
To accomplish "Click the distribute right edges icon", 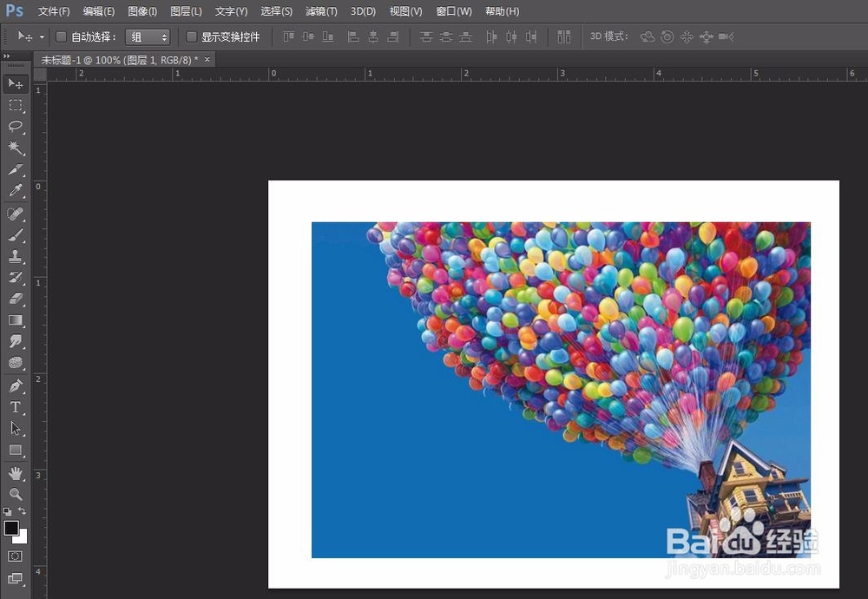I will [531, 37].
